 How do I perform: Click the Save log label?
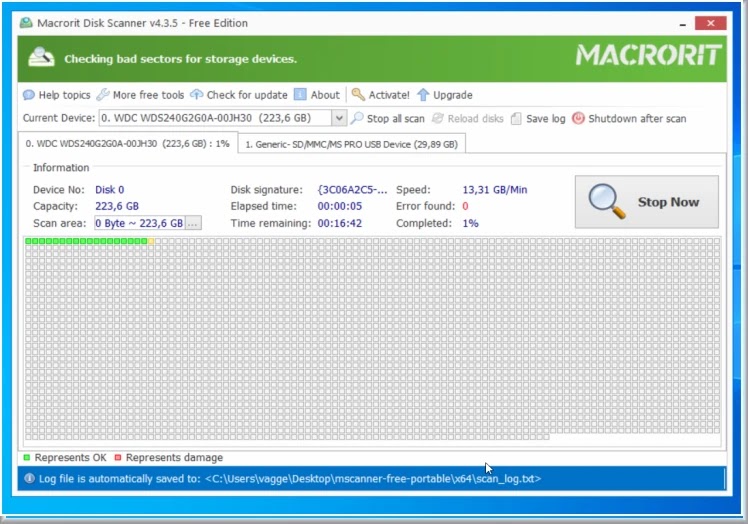pos(546,118)
